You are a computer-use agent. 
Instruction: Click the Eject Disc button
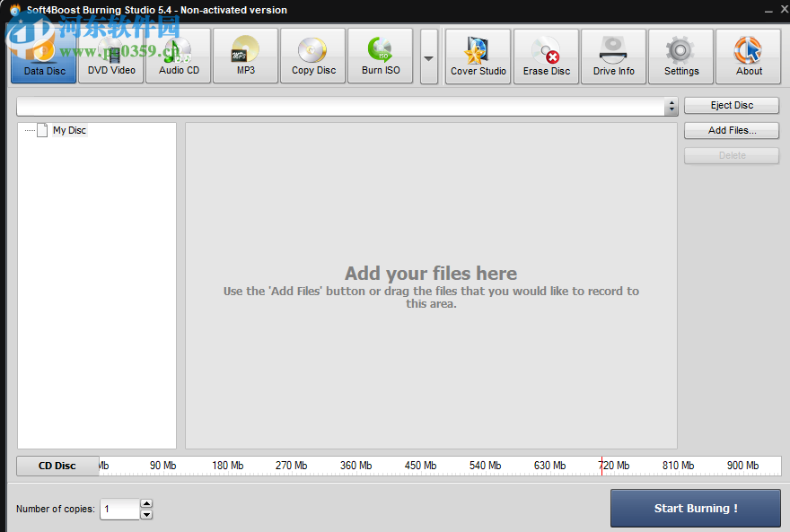732,105
